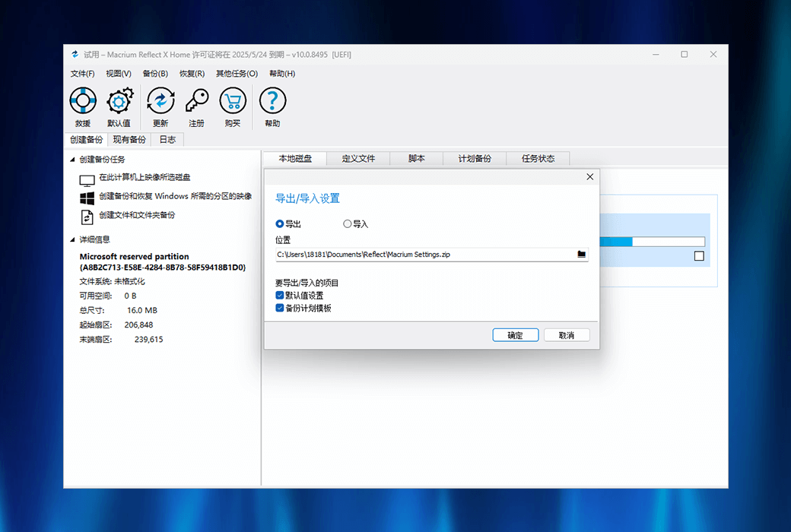Click the Macrium Reflect logo in title bar

(x=75, y=55)
